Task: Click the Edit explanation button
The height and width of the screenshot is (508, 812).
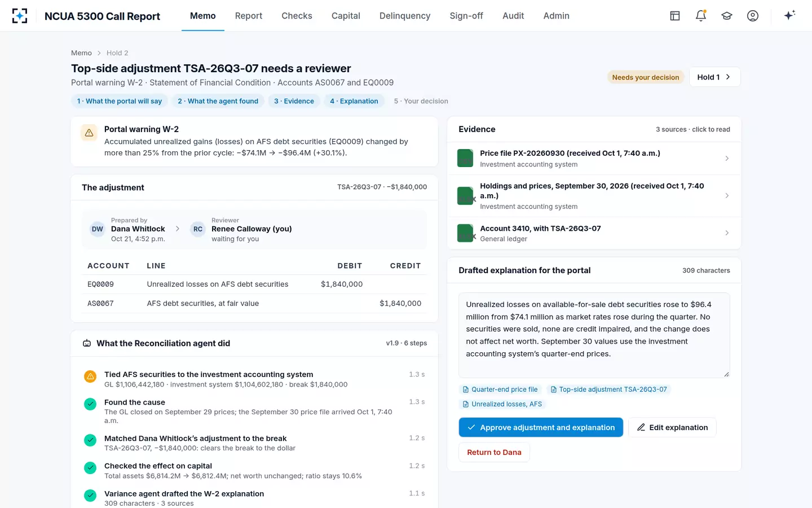Action: [672, 427]
